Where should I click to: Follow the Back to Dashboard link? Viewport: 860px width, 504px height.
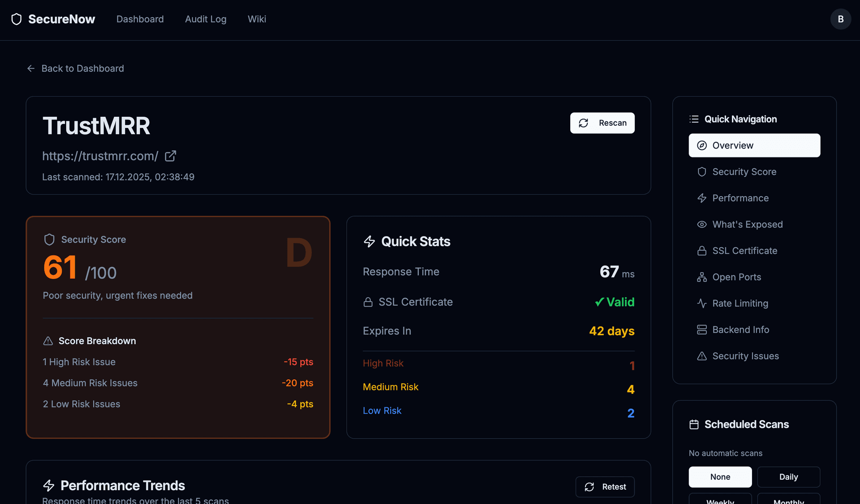pos(75,68)
